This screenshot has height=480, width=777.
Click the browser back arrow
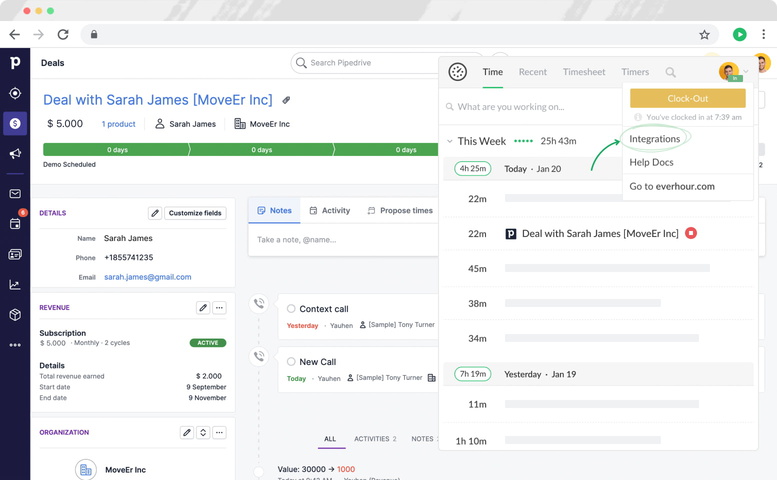click(14, 34)
